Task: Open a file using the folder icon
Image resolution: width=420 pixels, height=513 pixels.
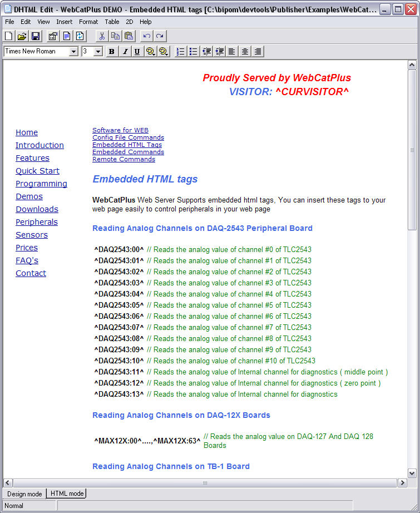Action: tap(22, 36)
